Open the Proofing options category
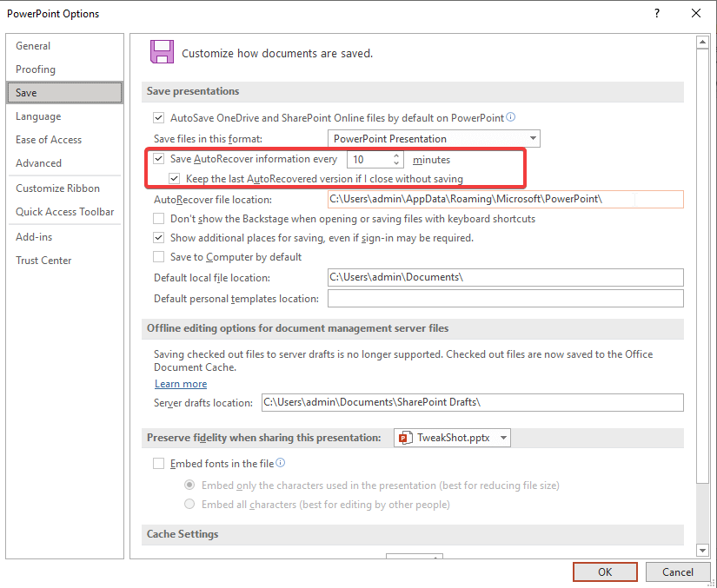This screenshot has height=588, width=717. (64, 69)
